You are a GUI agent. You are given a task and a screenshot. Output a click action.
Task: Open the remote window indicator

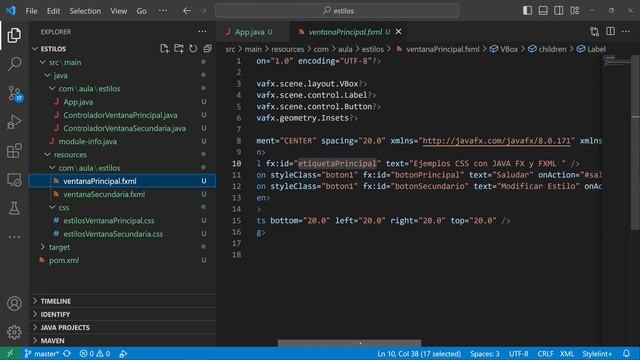tap(10, 353)
